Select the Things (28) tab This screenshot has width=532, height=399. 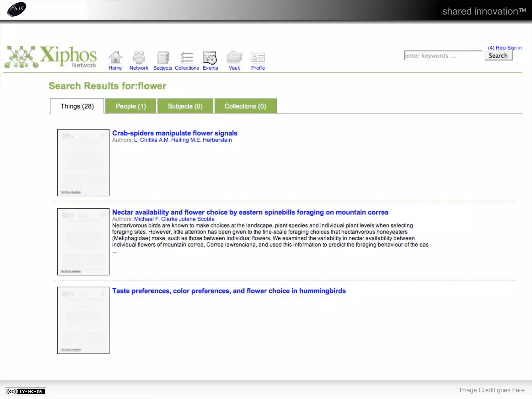[x=77, y=106]
